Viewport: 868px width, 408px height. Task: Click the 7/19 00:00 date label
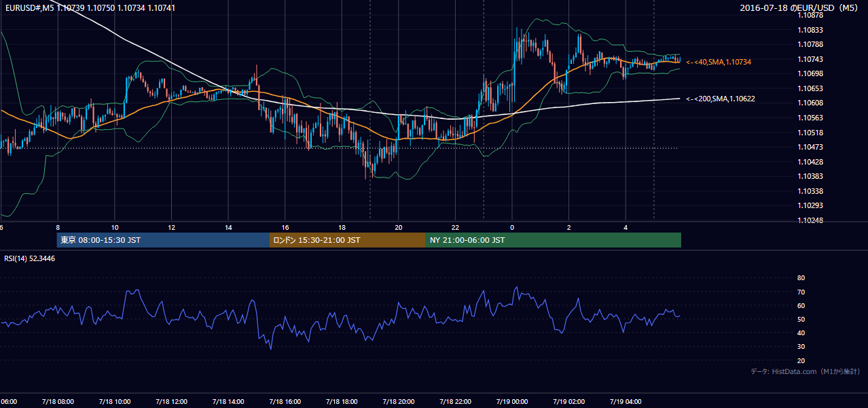tap(512, 401)
